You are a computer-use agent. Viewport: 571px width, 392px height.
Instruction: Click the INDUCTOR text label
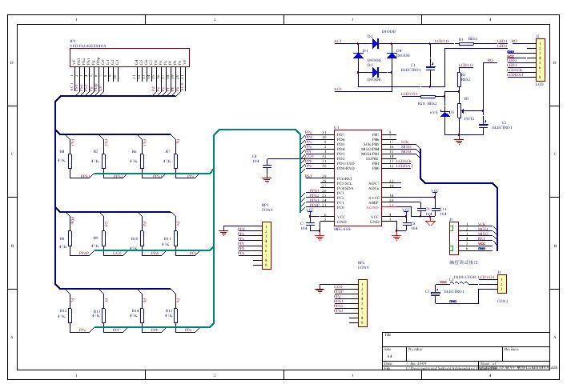464,277
